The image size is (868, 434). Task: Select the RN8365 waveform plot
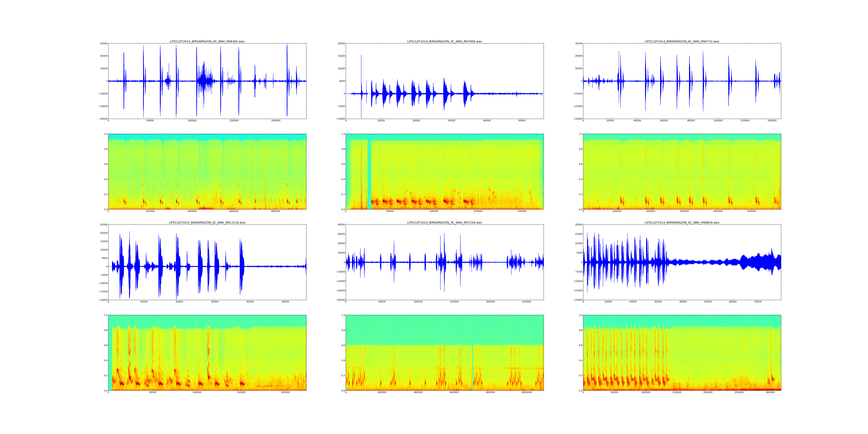(x=207, y=81)
